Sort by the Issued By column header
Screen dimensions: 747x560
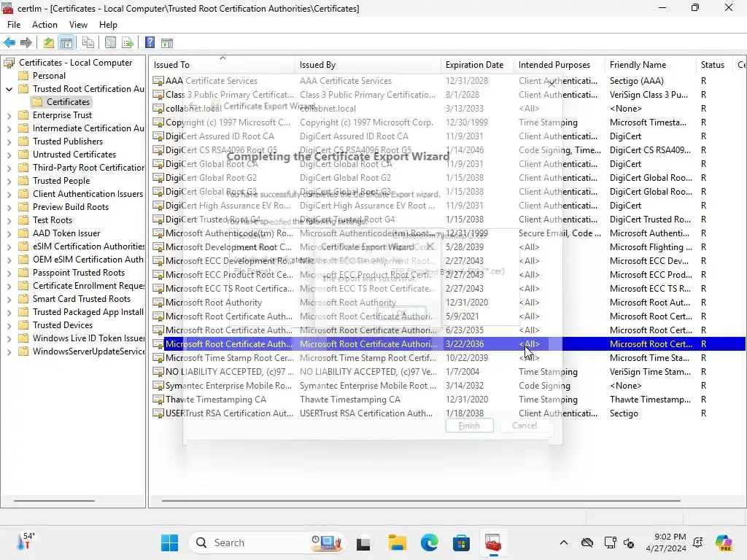[368, 65]
